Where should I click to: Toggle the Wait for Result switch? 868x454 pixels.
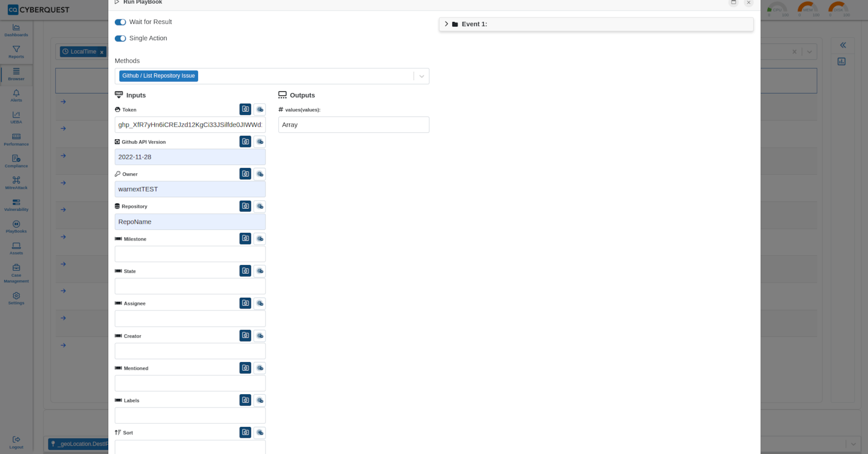point(120,22)
